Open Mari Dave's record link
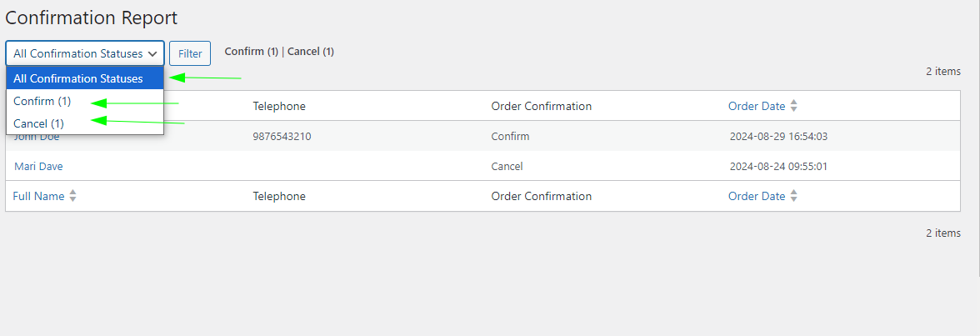 [x=38, y=166]
